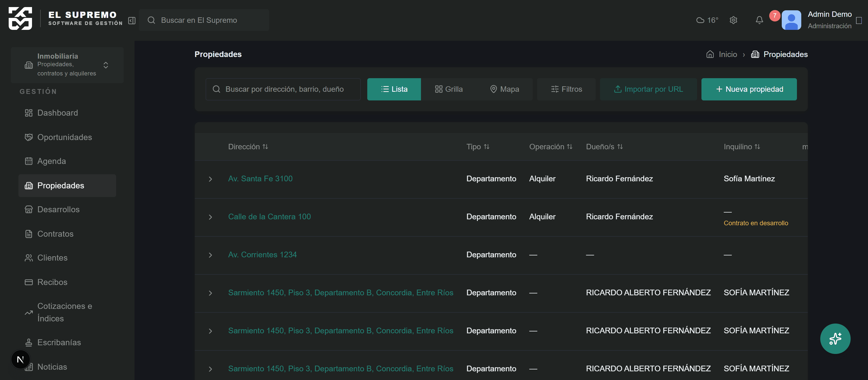Open notifications bell icon
This screenshot has width=868, height=380.
(x=759, y=20)
